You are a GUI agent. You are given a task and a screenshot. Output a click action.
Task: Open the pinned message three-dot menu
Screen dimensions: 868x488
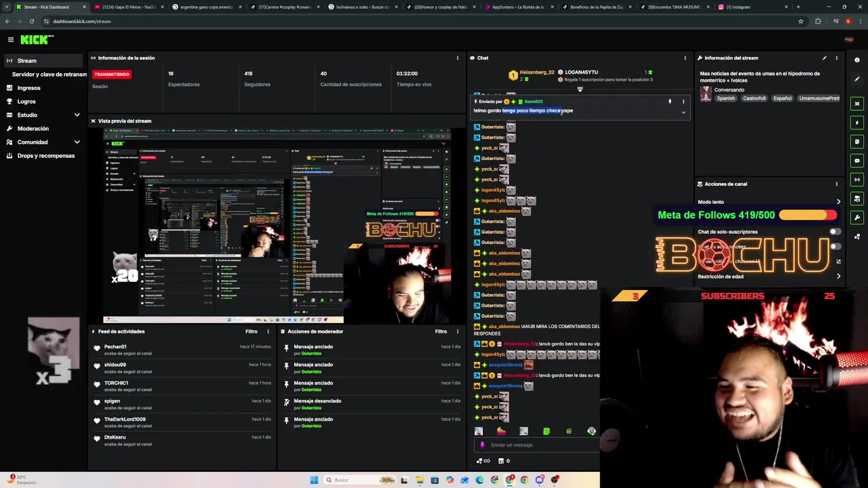(683, 102)
